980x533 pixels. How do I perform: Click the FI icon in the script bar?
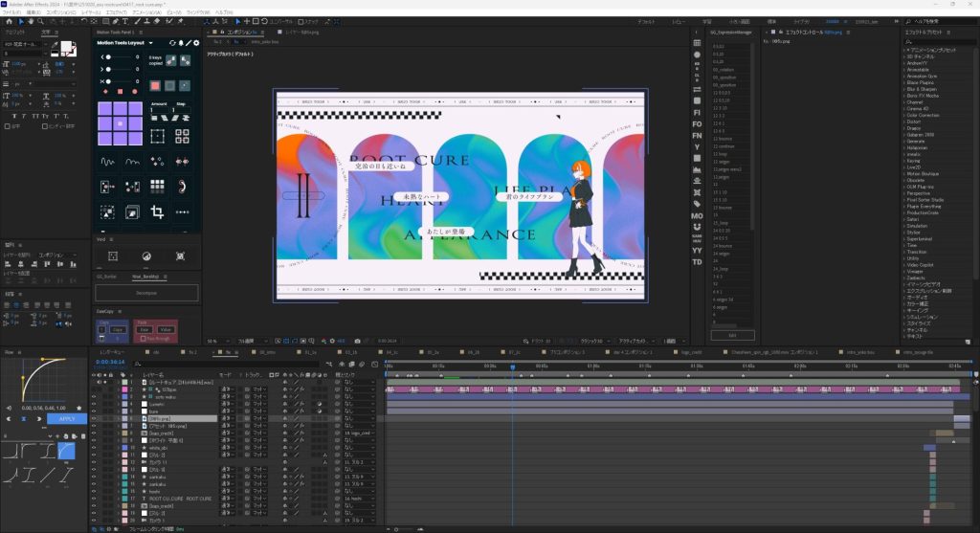pyautogui.click(x=697, y=112)
